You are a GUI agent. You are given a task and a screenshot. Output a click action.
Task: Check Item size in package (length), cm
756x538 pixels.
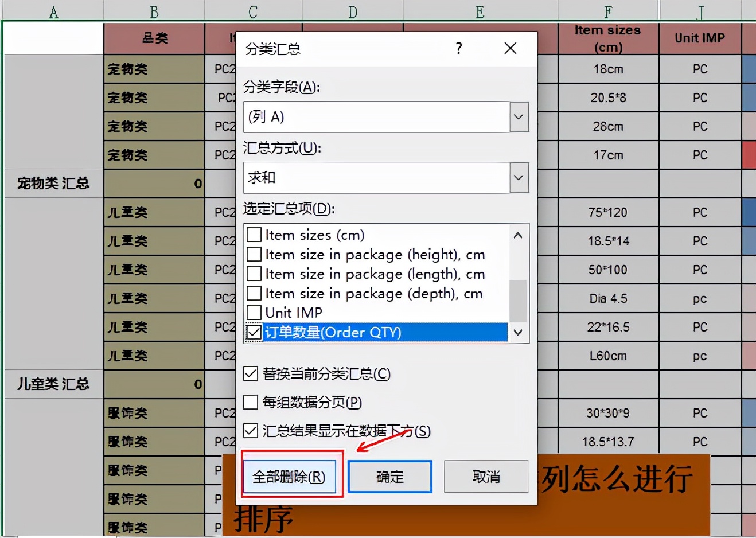[254, 274]
